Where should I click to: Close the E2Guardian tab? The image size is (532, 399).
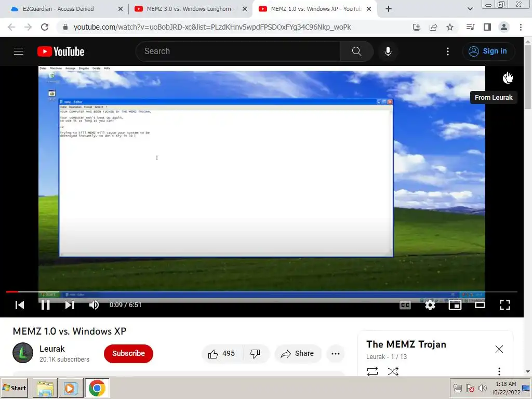click(121, 9)
